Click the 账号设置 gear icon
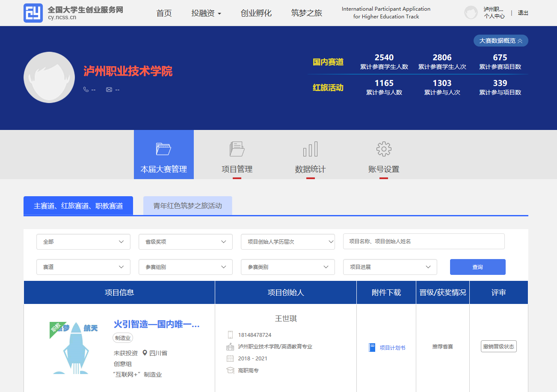The height and width of the screenshot is (392, 557). click(384, 149)
